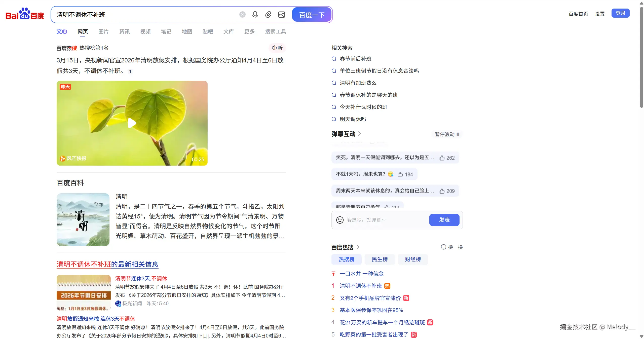Pause danmaku scrolling with 暂停滚动

click(x=447, y=134)
